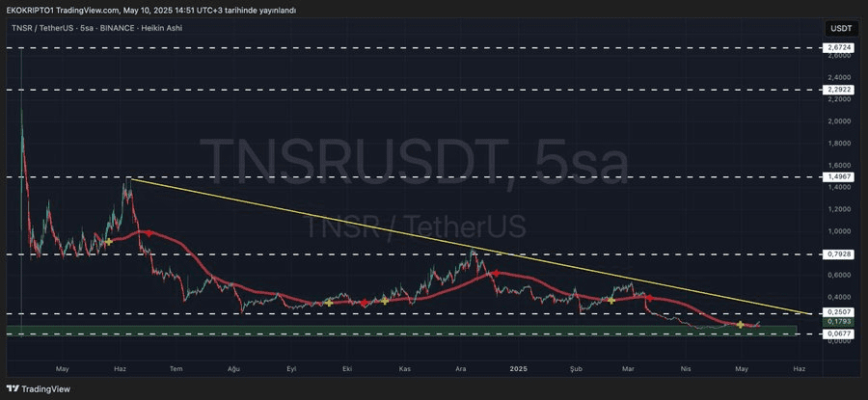Click the 2025 label on the time axis
This screenshot has width=868, height=400.
click(x=518, y=368)
